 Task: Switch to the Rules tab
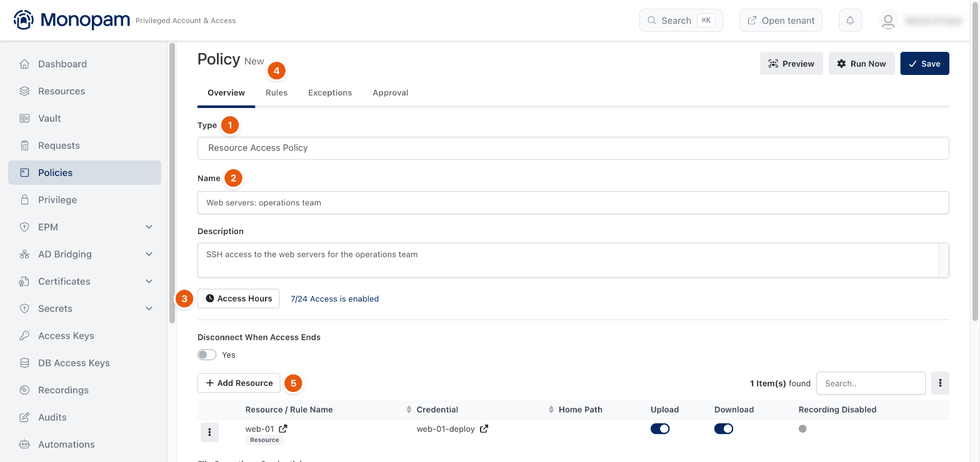click(276, 93)
